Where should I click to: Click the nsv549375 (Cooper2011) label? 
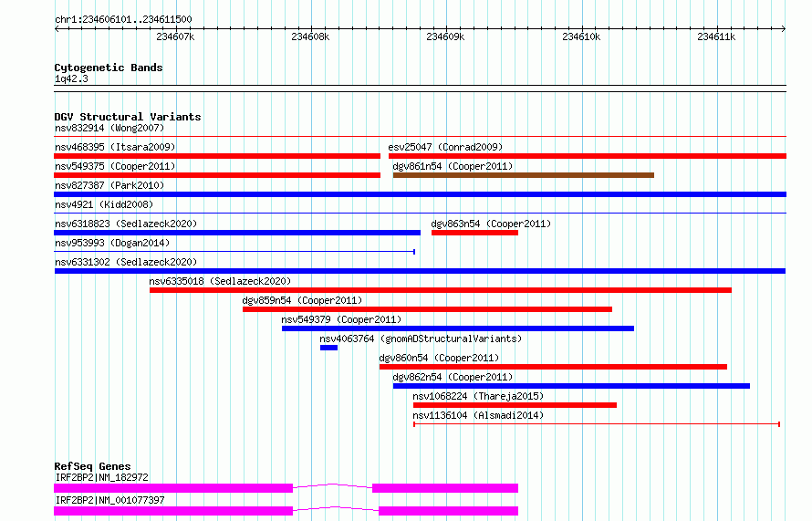pos(115,166)
